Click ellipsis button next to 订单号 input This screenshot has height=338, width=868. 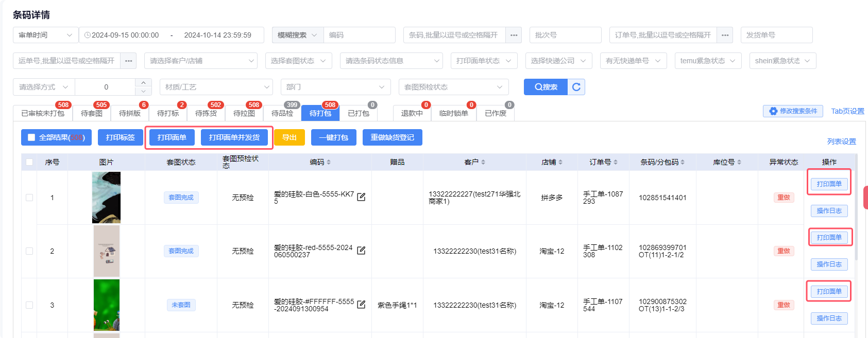(x=725, y=35)
